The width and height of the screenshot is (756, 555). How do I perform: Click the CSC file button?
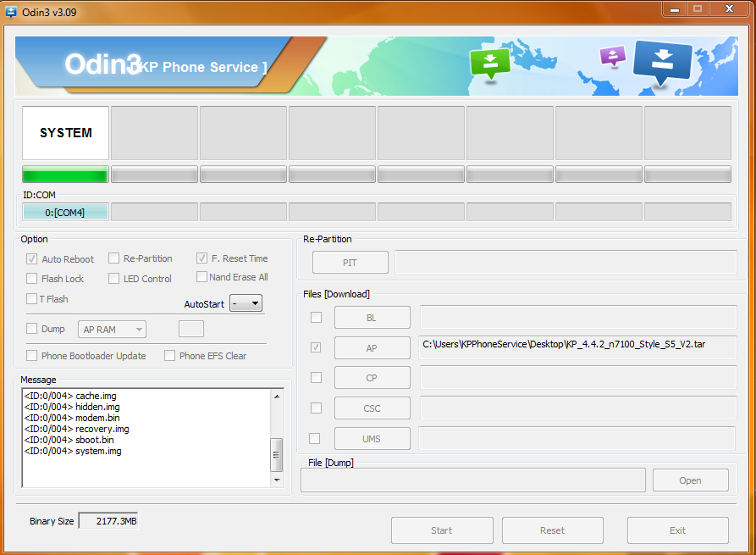tap(372, 408)
